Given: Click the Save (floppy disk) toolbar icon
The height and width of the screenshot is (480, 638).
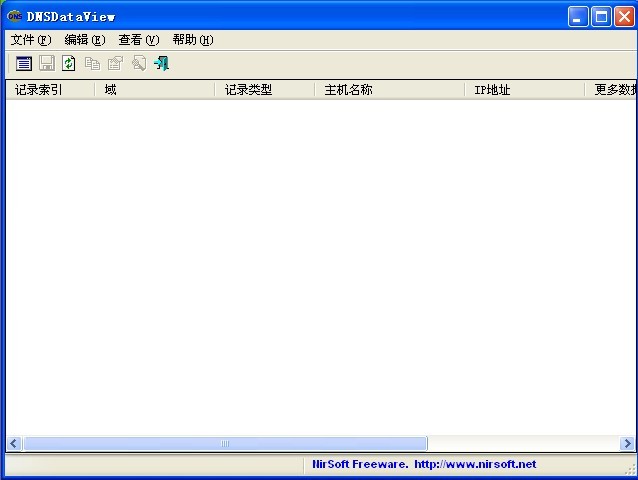Looking at the screenshot, I should tap(47, 63).
